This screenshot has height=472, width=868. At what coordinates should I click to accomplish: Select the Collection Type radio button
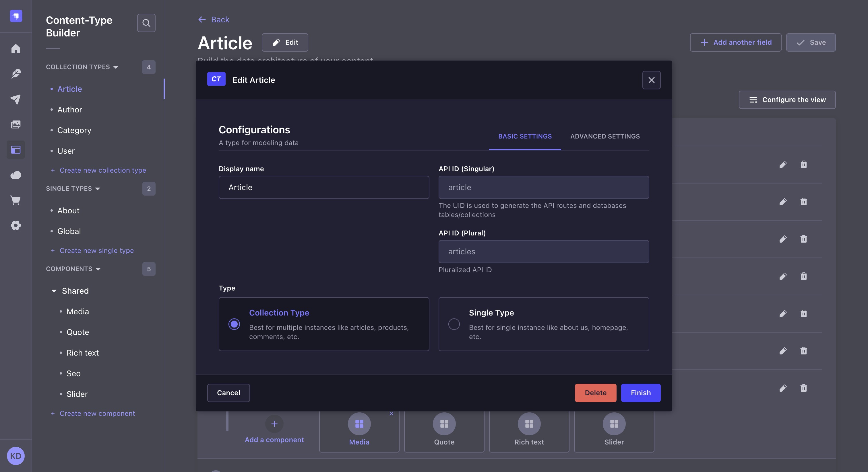point(234,324)
